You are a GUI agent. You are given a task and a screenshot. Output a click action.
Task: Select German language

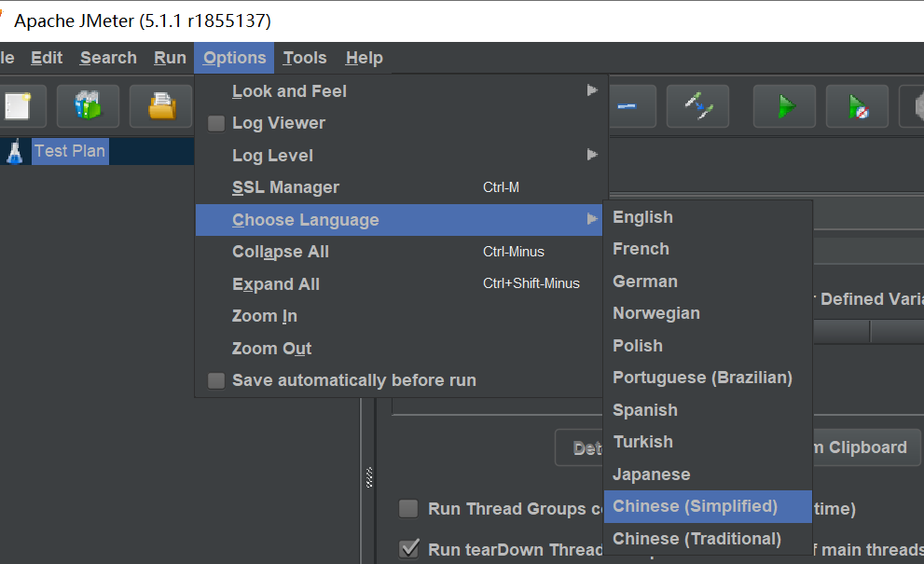pyautogui.click(x=708, y=282)
